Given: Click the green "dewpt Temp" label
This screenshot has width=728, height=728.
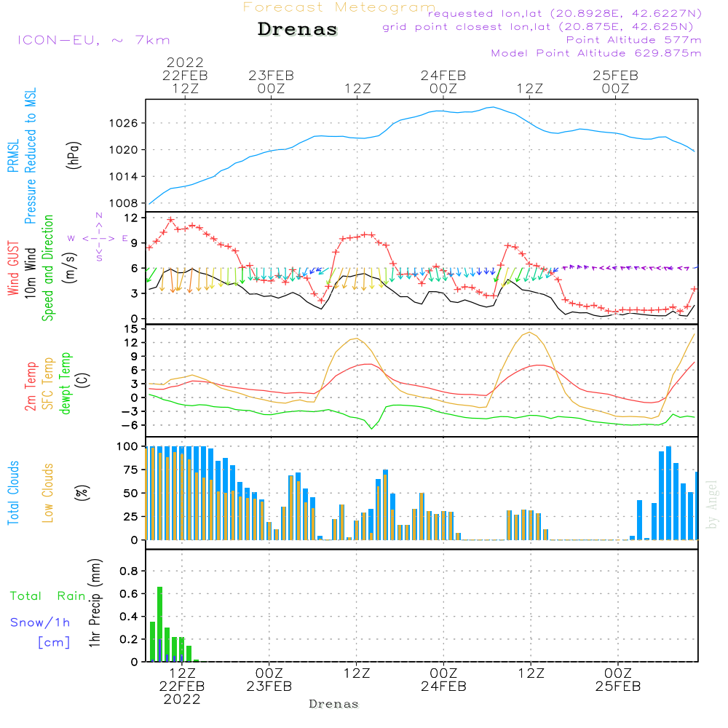Looking at the screenshot, I should 66,383.
